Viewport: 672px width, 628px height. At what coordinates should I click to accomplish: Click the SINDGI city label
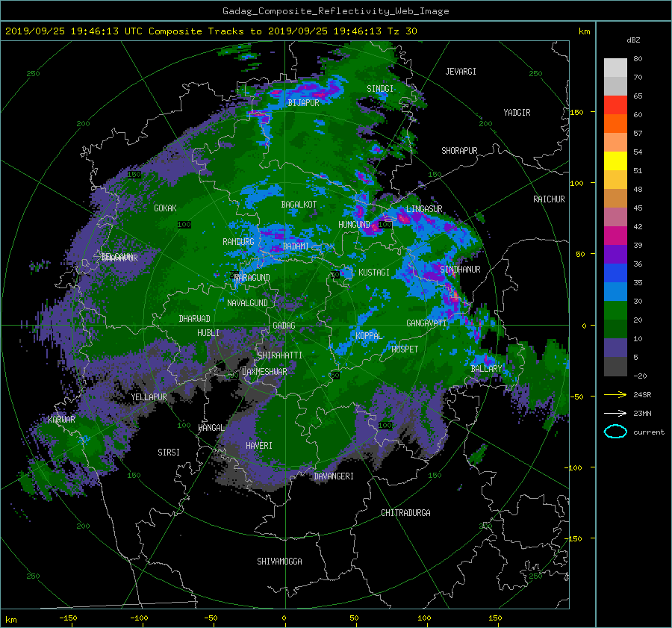coord(380,89)
